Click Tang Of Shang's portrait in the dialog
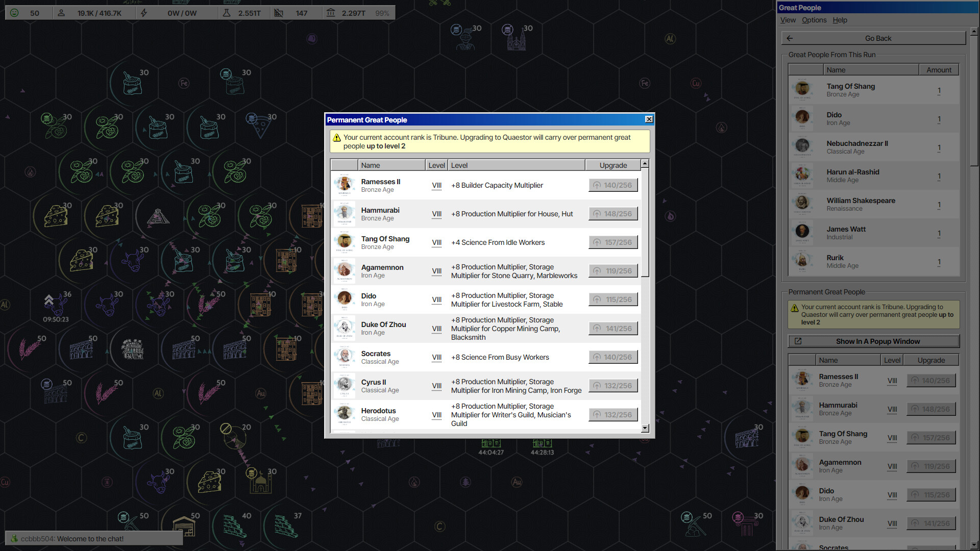The height and width of the screenshot is (551, 980). point(345,242)
